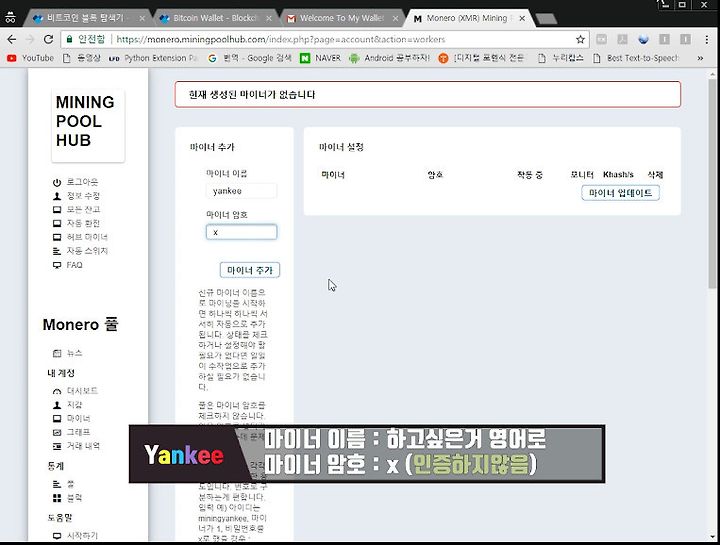The height and width of the screenshot is (545, 720).
Task: Click the 로그아웃 power icon in sidebar
Action: (57, 182)
